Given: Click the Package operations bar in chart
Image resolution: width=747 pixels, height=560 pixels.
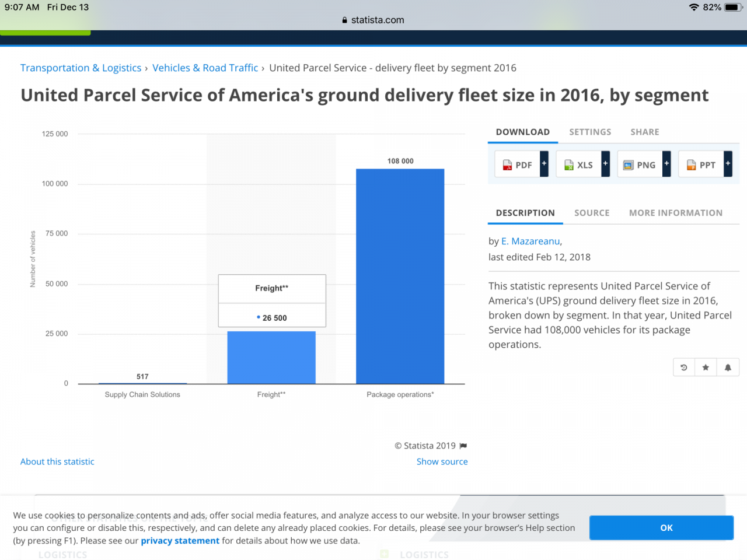Looking at the screenshot, I should tap(400, 276).
